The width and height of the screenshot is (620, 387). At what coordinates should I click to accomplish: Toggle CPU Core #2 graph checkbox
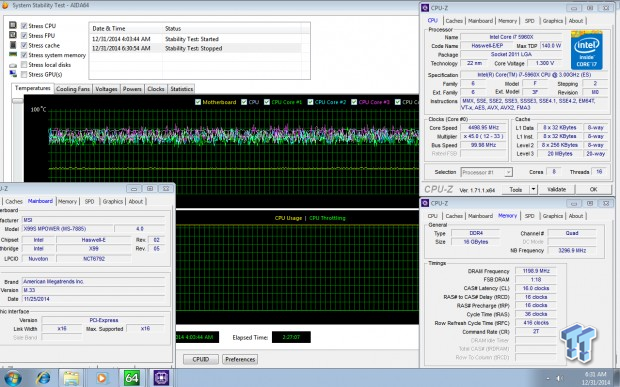[310, 102]
